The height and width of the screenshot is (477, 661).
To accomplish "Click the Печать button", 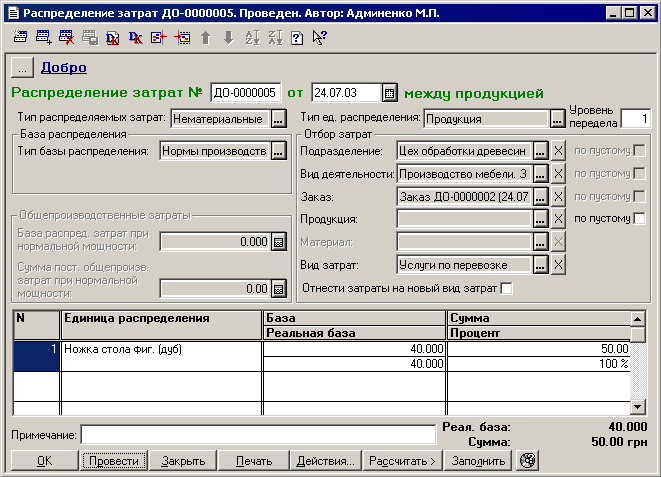I will [254, 461].
